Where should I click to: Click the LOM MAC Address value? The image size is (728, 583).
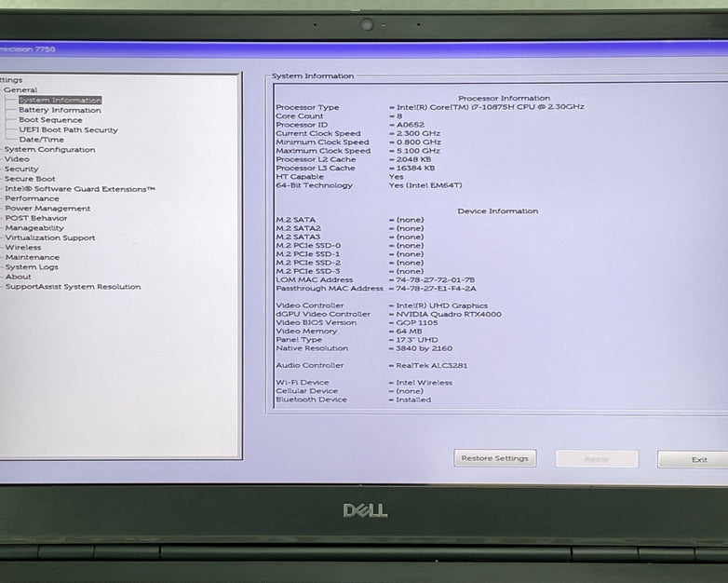(x=435, y=280)
